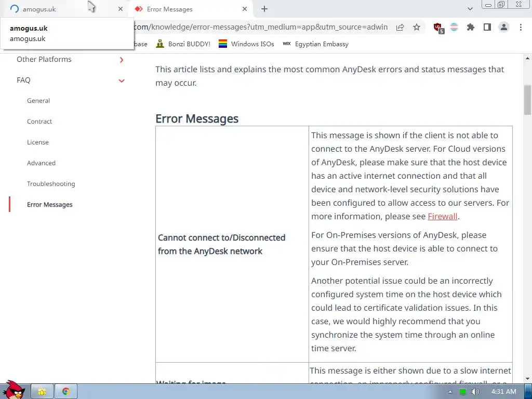
Task: Click the address bar URL text
Action: (x=261, y=27)
